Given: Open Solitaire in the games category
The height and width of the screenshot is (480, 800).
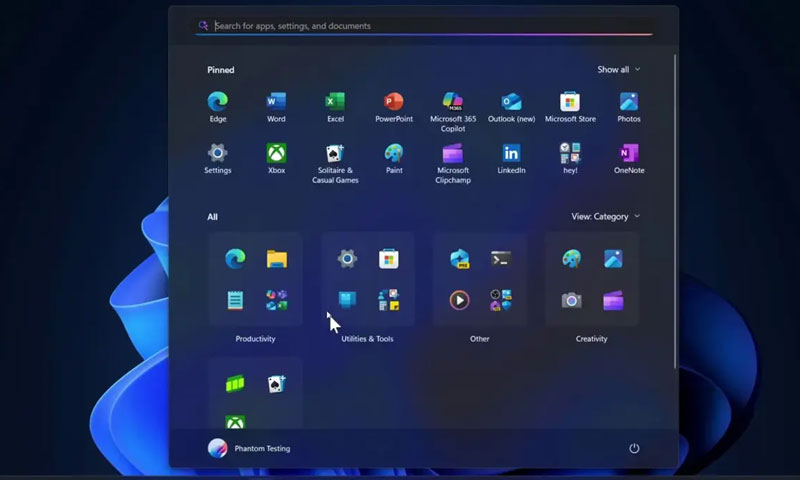Looking at the screenshot, I should 277,384.
